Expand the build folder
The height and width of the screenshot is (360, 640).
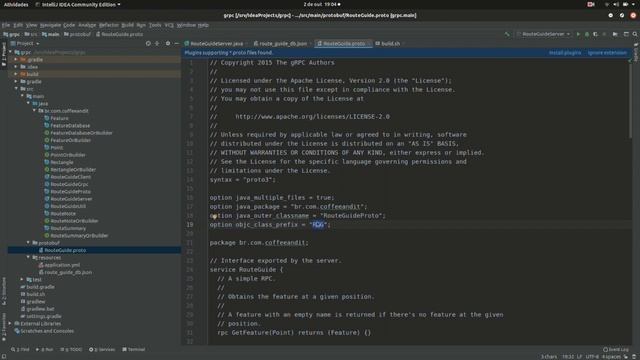point(16,74)
